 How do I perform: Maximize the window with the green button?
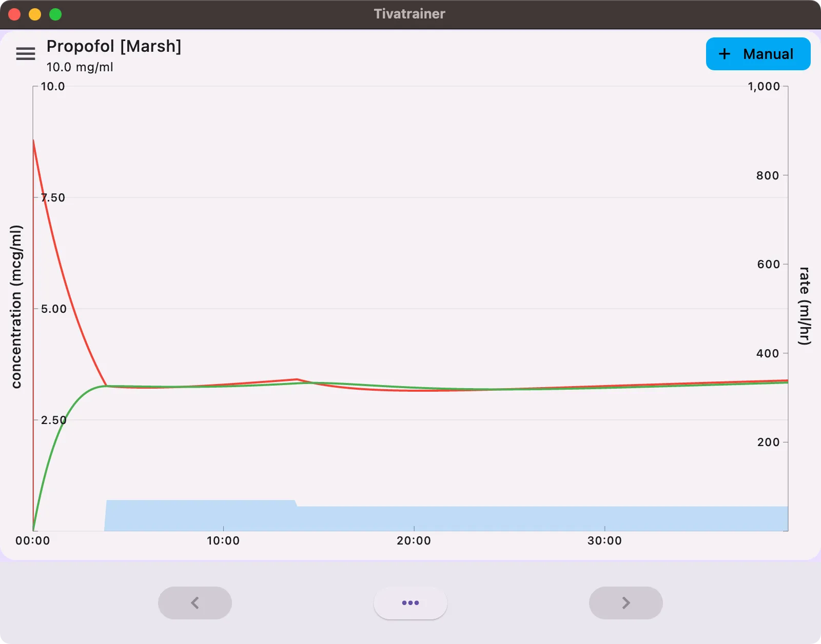tap(55, 14)
